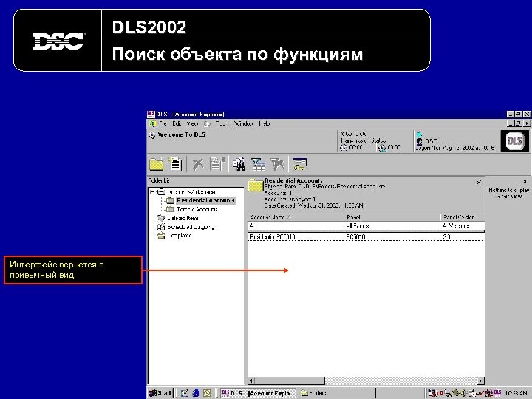Screen dimensions: 532x399
Task: Click the greyed Delete (X) toolbar icon
Action: 198,165
